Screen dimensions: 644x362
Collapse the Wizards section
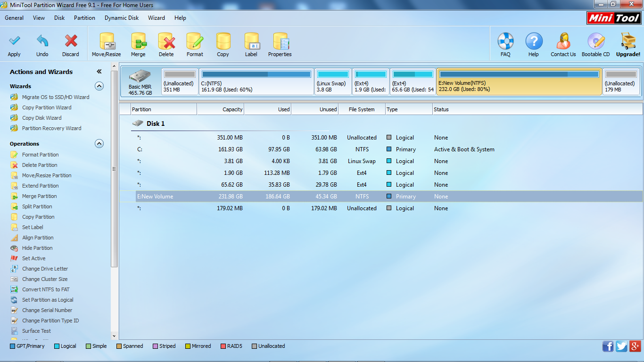click(99, 86)
